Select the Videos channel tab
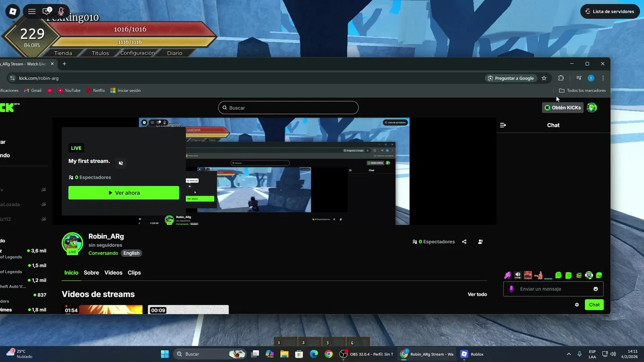The width and height of the screenshot is (644, 362). point(113,273)
